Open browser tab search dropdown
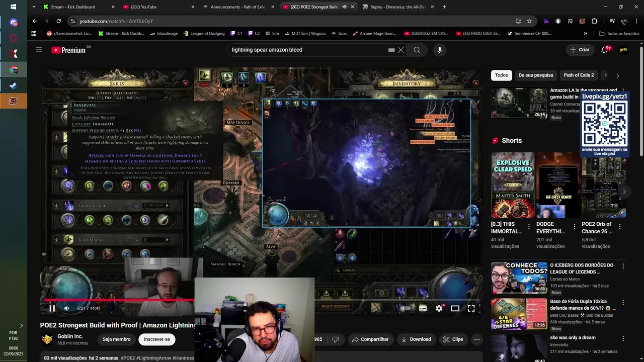Screen dimensions: 644x362 click(x=34, y=7)
